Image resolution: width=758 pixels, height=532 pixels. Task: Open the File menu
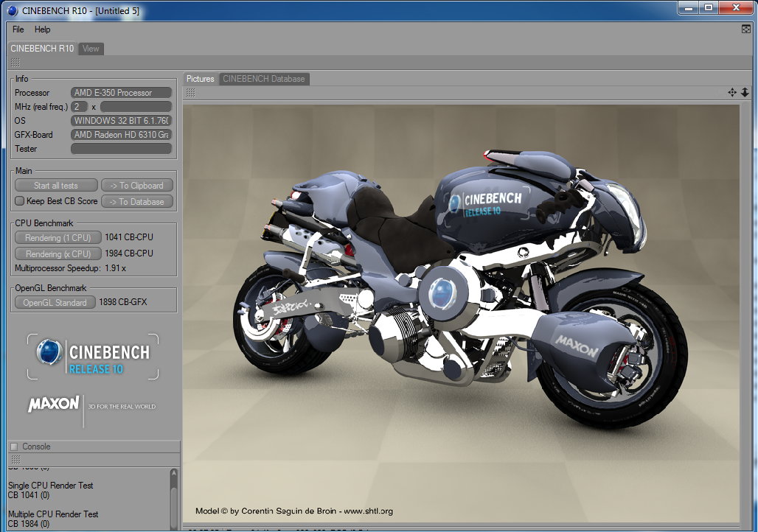[x=18, y=29]
